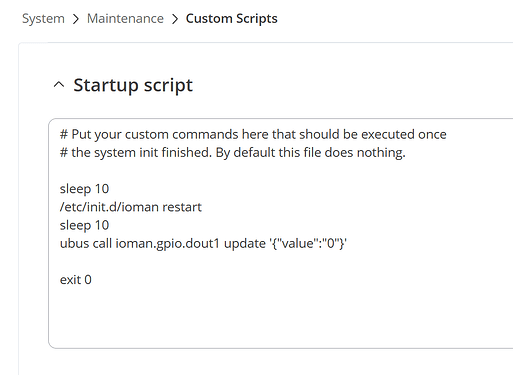Click the blank line above exit 0
The image size is (513, 375).
click(280, 262)
